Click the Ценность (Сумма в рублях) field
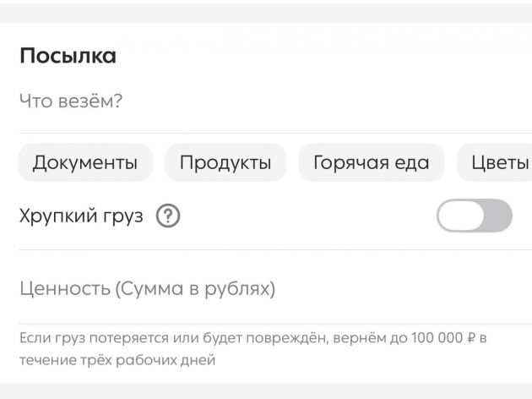 [x=275, y=288]
